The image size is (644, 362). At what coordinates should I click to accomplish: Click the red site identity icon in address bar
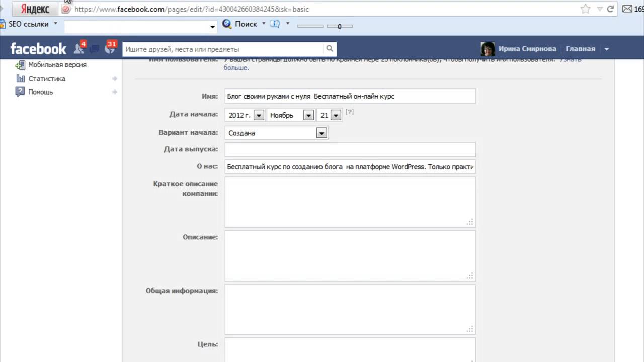coord(66,9)
